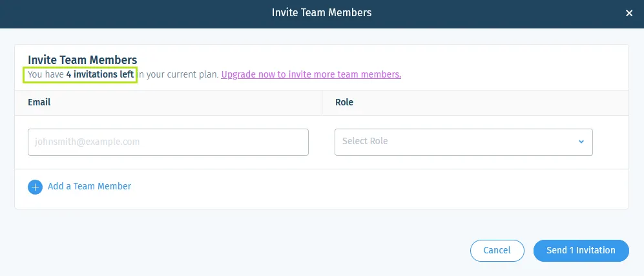Click the Role column header
644x276 pixels.
(x=344, y=102)
